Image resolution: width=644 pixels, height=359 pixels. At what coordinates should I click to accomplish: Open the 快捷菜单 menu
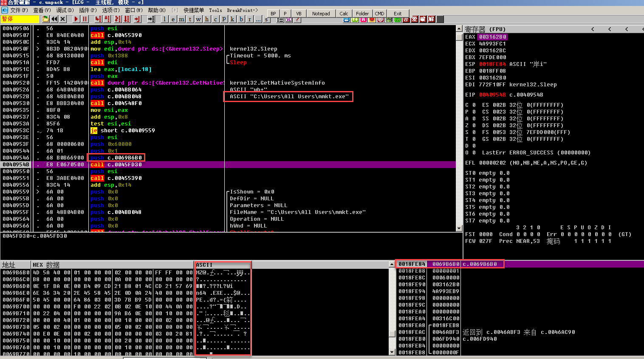194,10
